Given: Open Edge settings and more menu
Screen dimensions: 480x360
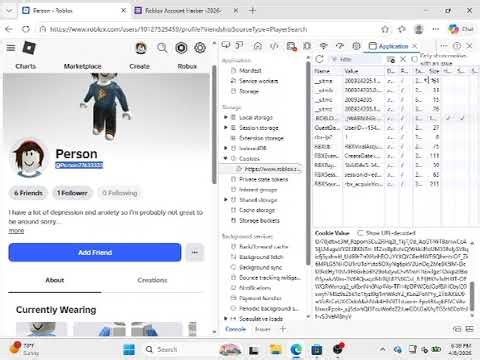Looking at the screenshot, I should (436, 29).
